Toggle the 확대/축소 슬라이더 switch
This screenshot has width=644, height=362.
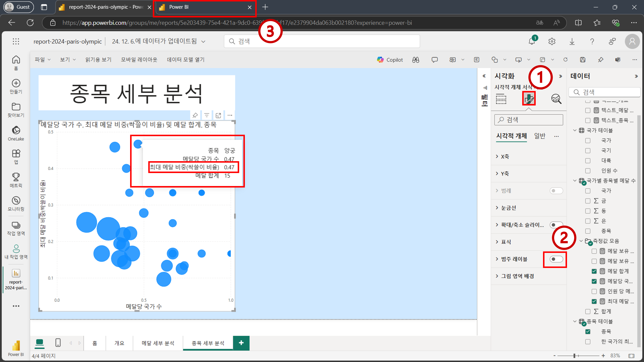(x=556, y=225)
